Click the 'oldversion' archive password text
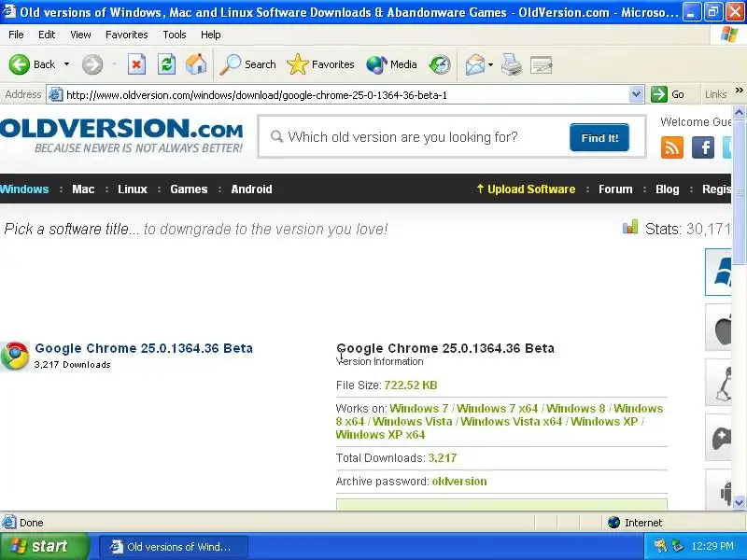The width and height of the screenshot is (747, 560). pos(459,481)
